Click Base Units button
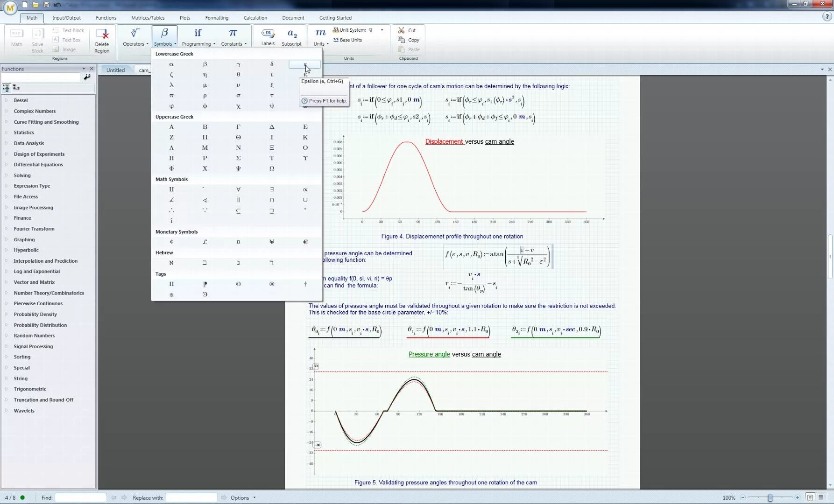The width and height of the screenshot is (834, 504). 347,40
